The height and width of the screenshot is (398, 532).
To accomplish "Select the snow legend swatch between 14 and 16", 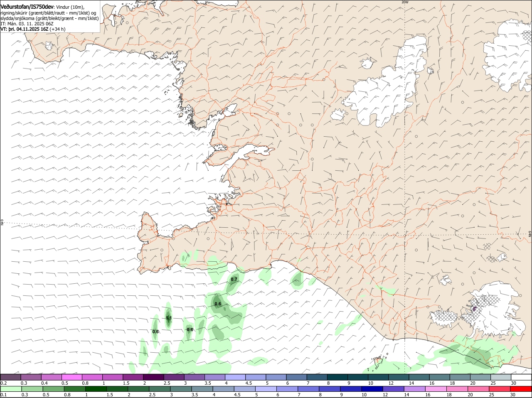I will point(420,377).
